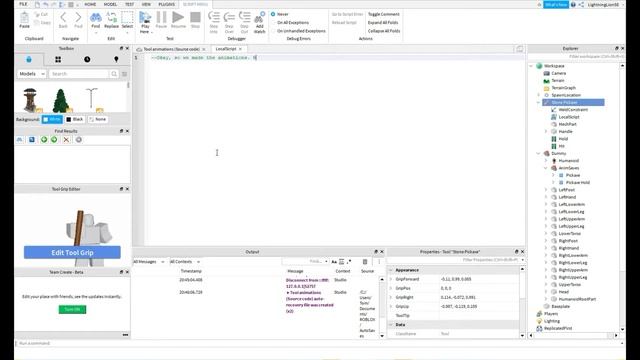The height and width of the screenshot is (360, 640).
Task: Set Toolbox background to Black
Action: 75,119
